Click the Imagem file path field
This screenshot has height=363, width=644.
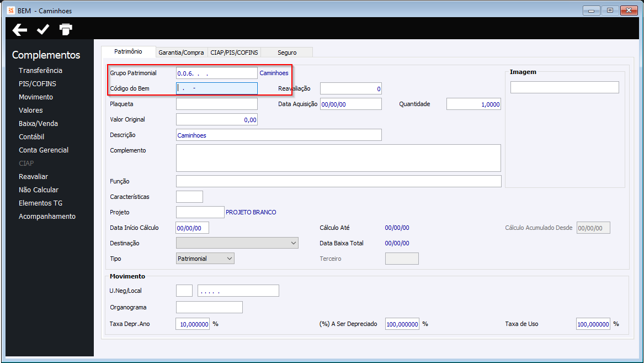(565, 87)
